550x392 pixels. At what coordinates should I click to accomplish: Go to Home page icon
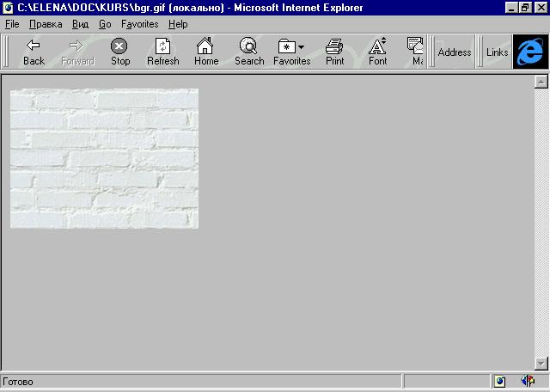point(206,52)
